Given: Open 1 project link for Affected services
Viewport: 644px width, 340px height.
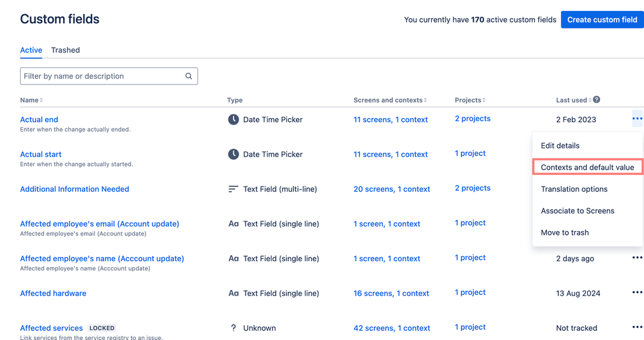Looking at the screenshot, I should [470, 327].
